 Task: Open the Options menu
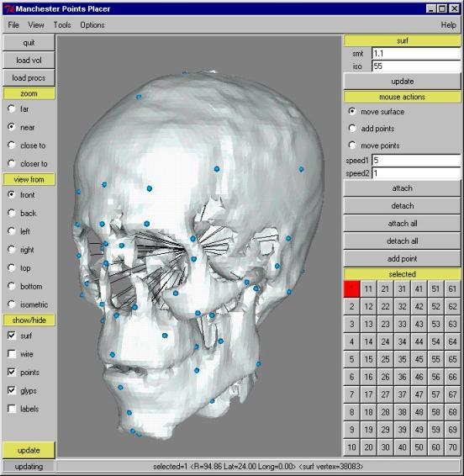click(x=92, y=25)
